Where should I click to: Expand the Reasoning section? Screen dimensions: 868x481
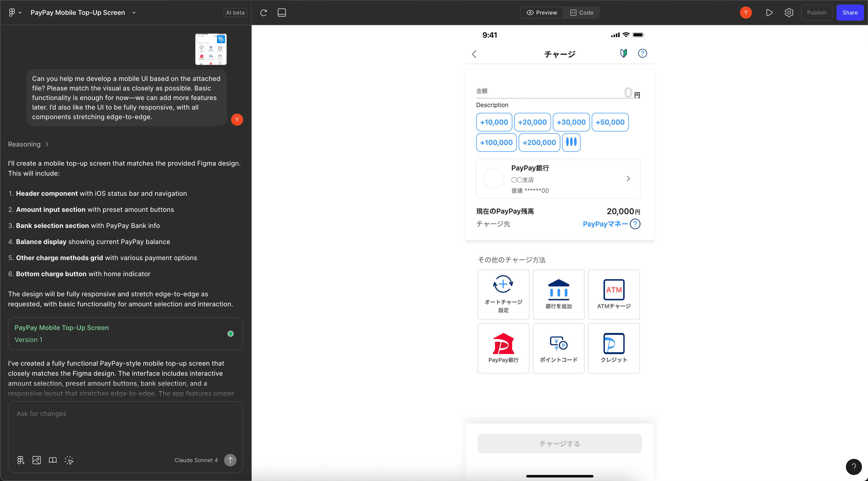coord(28,144)
